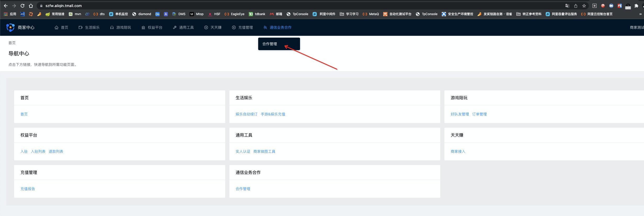The width and height of the screenshot is (644, 216).
Task: Click the red round extension icon
Action: click(603, 6)
